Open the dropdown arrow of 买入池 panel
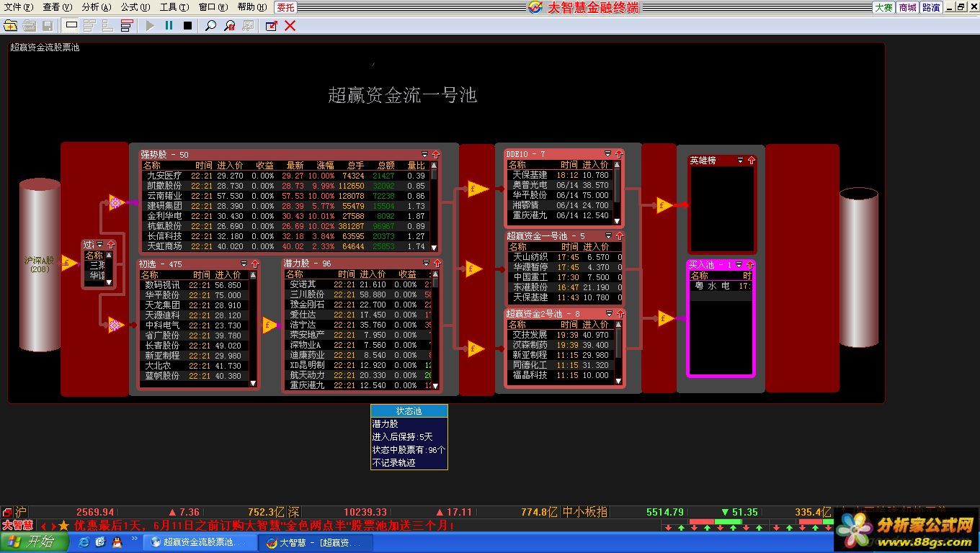The width and height of the screenshot is (980, 553). 739,264
